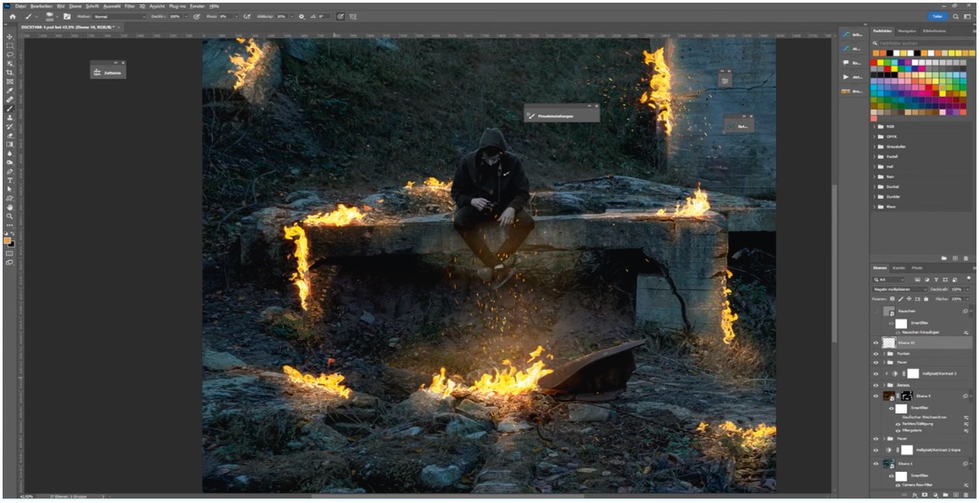
Task: Open the layer Deckkraft dropdown arrow
Action: (x=967, y=289)
